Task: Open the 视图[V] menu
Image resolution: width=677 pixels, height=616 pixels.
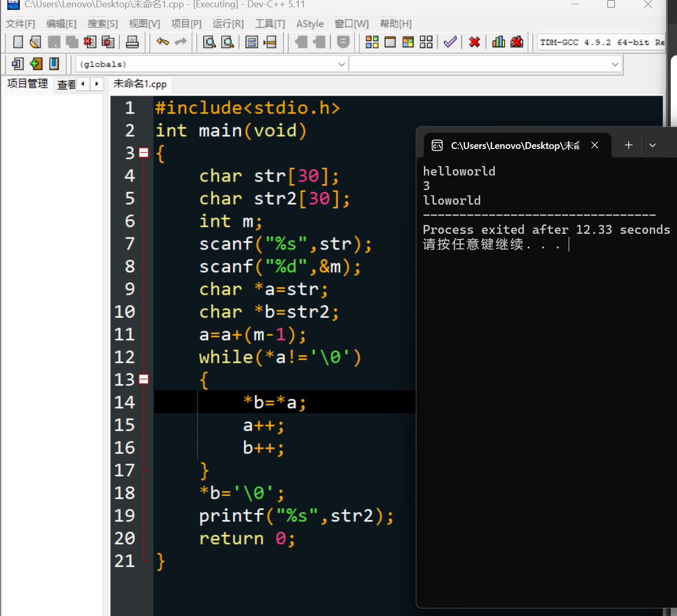Action: (144, 24)
